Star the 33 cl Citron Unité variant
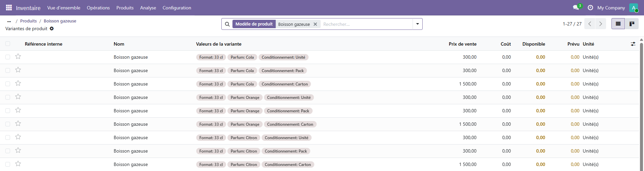The image size is (644, 171). (x=18, y=137)
